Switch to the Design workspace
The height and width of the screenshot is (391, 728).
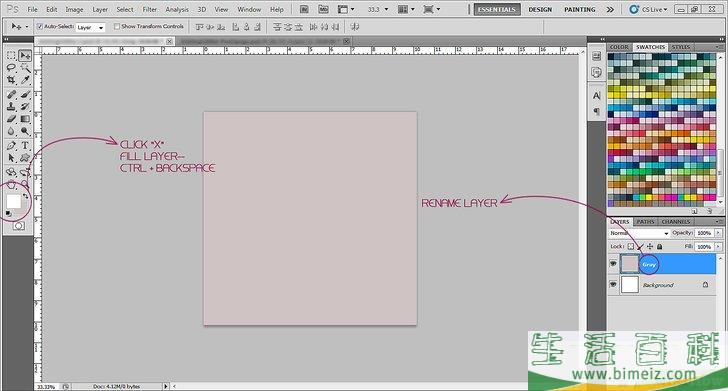click(x=540, y=9)
